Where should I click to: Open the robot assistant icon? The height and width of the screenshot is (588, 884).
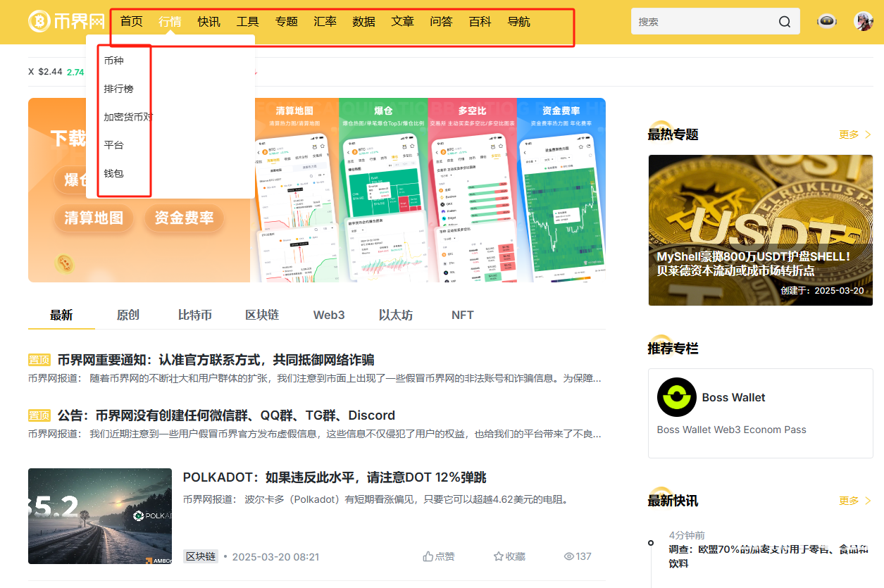(826, 21)
